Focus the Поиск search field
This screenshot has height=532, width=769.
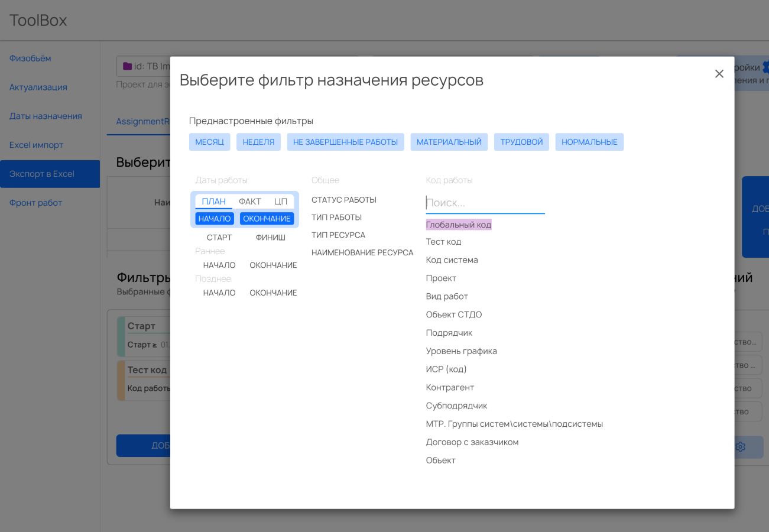[485, 203]
